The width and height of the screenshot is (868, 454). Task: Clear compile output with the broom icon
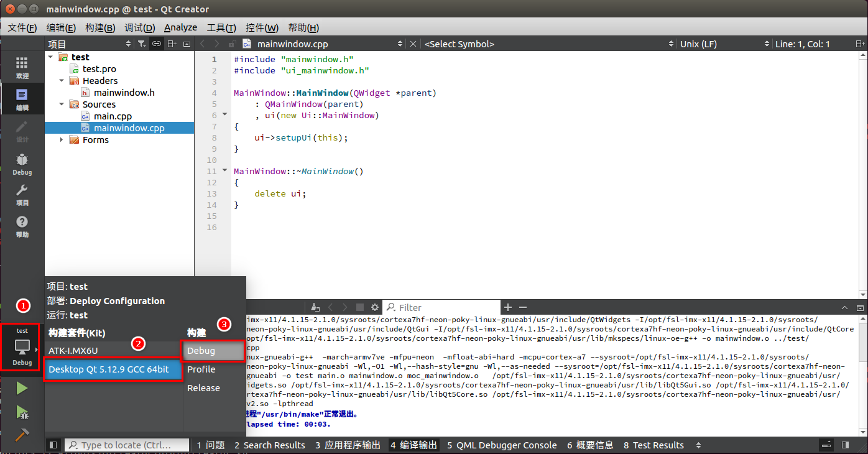315,307
